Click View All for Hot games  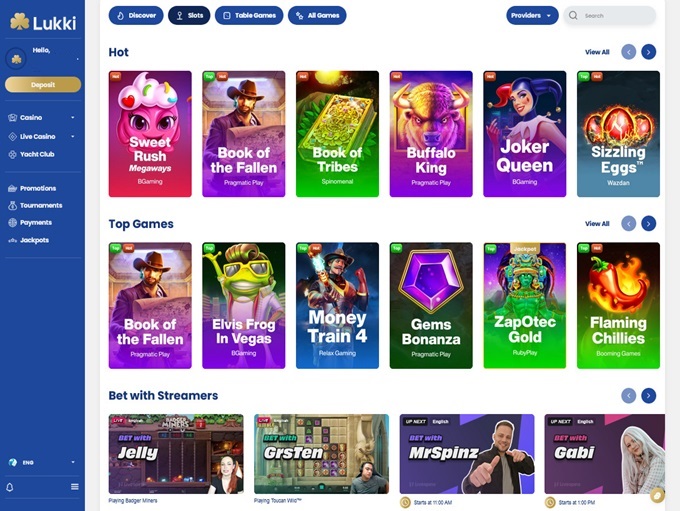[x=597, y=52]
